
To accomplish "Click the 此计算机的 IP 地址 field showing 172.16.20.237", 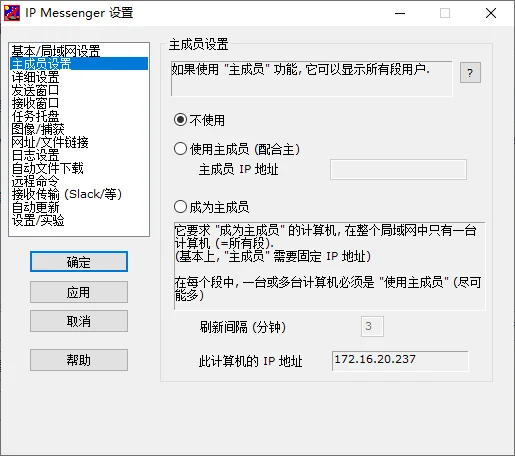I will (x=400, y=361).
